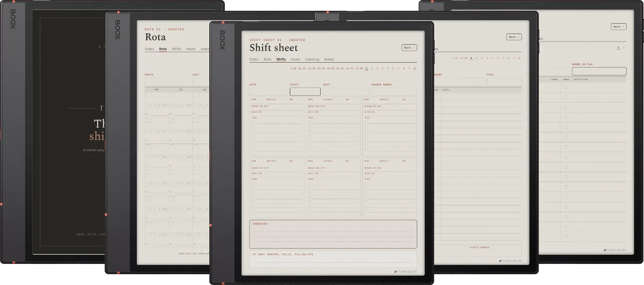
Task: Click BOOX logo on the Rota tablet bezel
Action: (118, 30)
